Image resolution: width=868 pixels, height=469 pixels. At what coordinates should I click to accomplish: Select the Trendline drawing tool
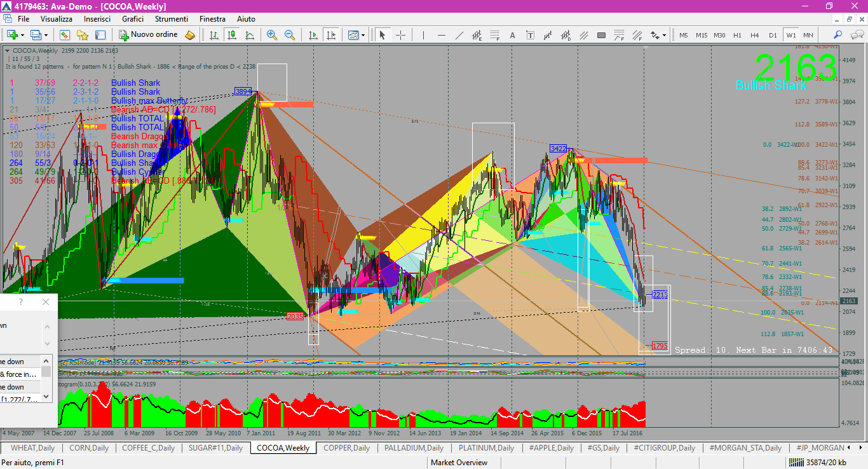point(459,35)
